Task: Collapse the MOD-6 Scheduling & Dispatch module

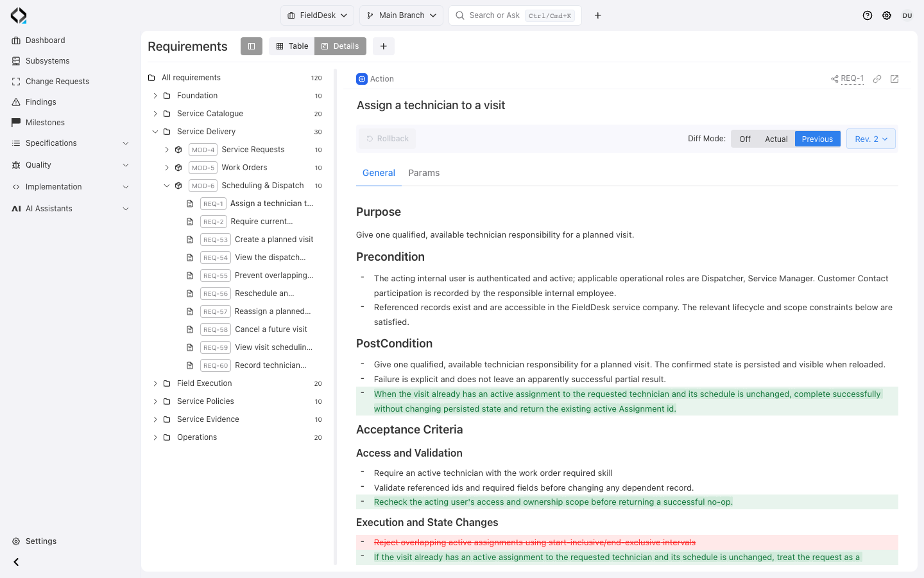Action: coord(167,186)
